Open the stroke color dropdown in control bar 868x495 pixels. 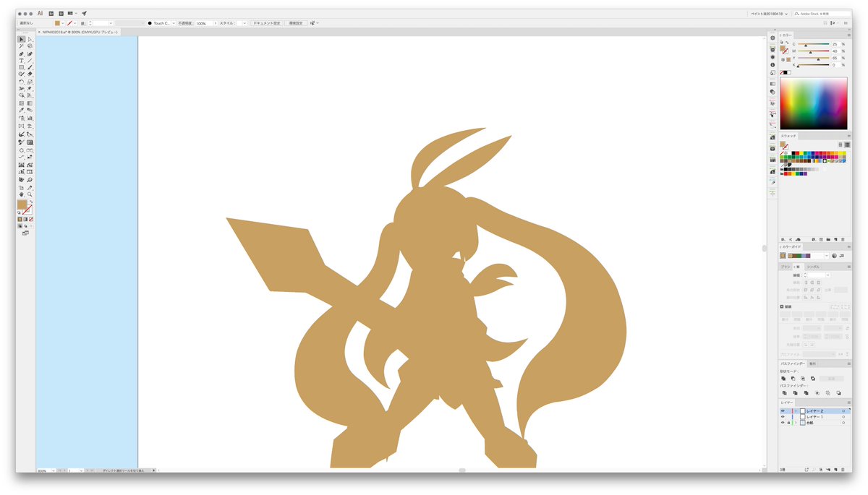(x=75, y=23)
